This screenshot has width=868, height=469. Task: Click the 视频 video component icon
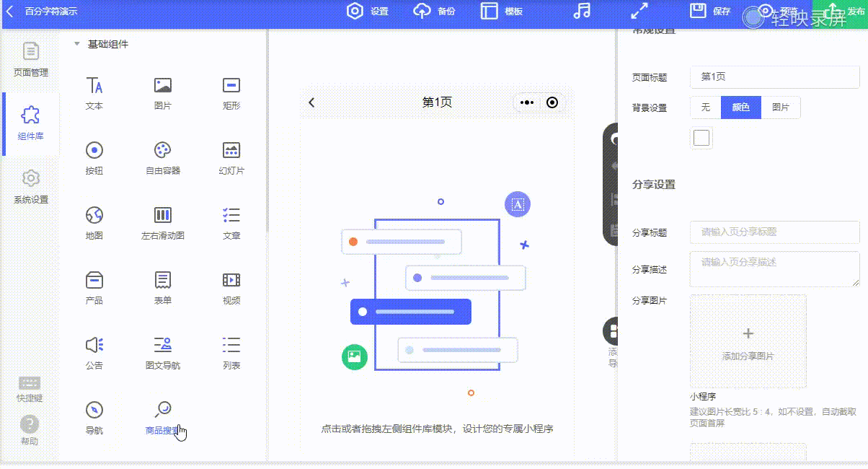tap(231, 280)
